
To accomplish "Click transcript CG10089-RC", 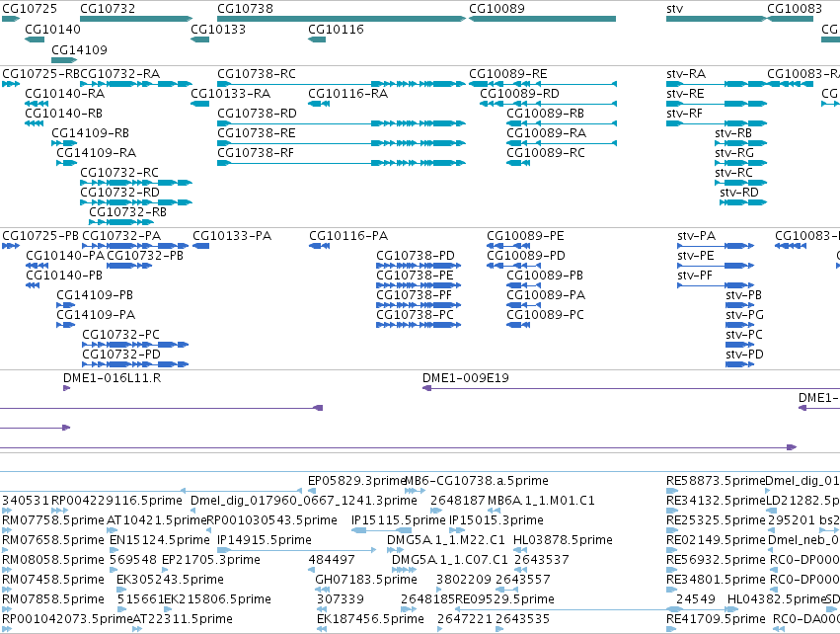I will tap(518, 163).
